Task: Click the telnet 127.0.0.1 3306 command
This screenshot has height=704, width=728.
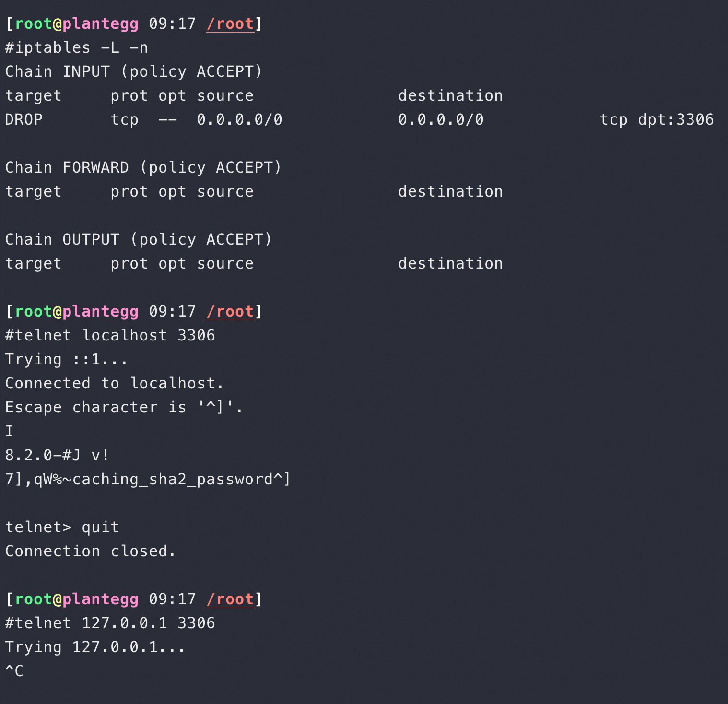Action: (110, 623)
